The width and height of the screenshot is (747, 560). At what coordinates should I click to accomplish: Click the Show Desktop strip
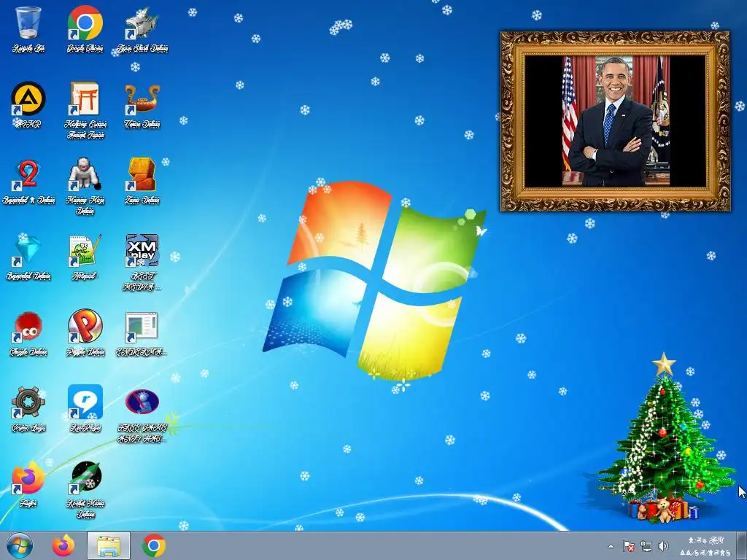(x=742, y=545)
